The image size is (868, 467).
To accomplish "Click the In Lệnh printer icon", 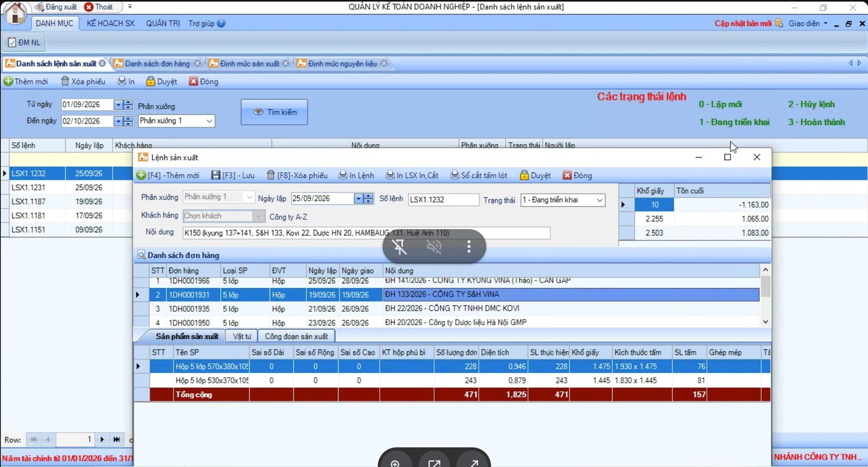I will 343,175.
